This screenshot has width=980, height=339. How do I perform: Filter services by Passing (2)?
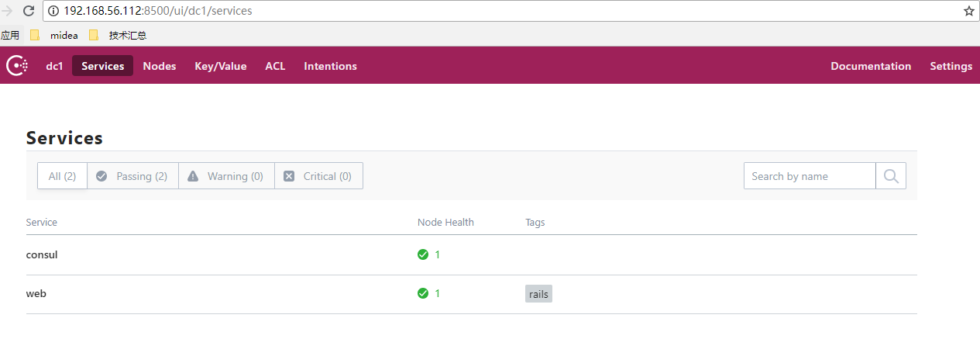tap(132, 176)
